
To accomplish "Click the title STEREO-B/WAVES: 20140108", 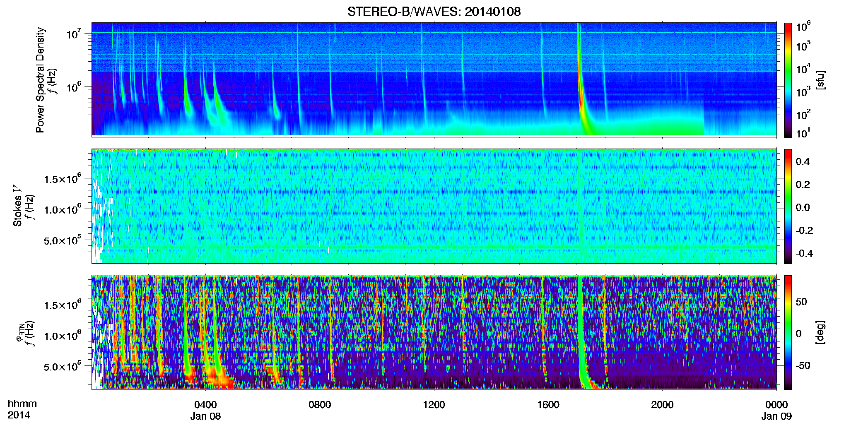I will [x=434, y=12].
